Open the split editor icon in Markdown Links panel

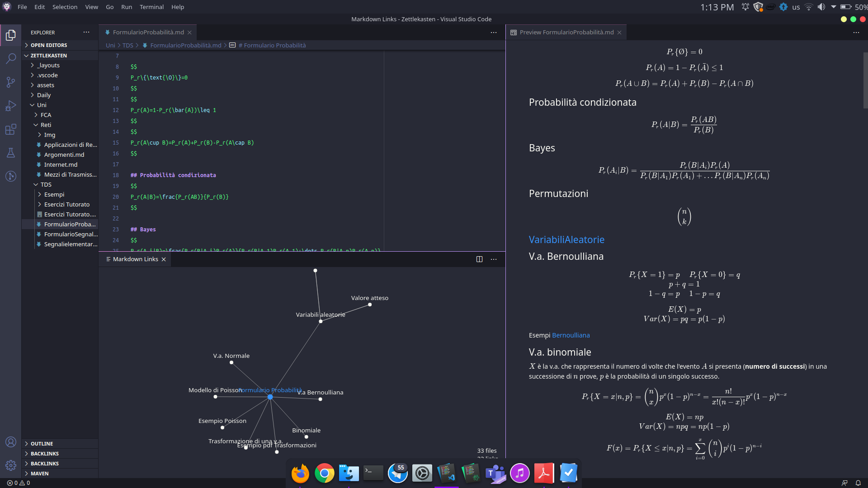tap(479, 259)
